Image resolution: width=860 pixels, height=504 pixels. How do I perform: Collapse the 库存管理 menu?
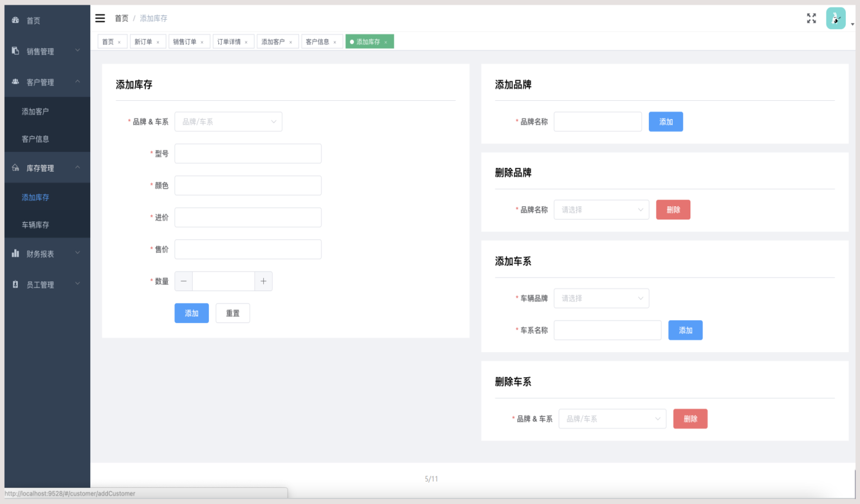click(x=78, y=167)
